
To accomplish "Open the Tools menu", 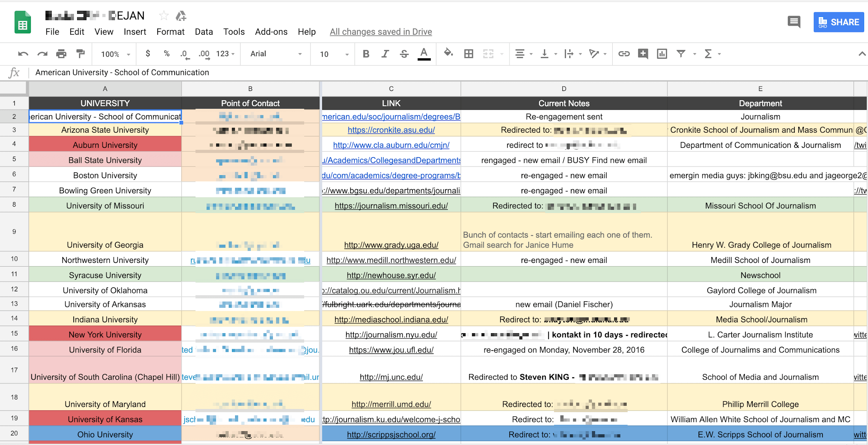I will (x=234, y=32).
